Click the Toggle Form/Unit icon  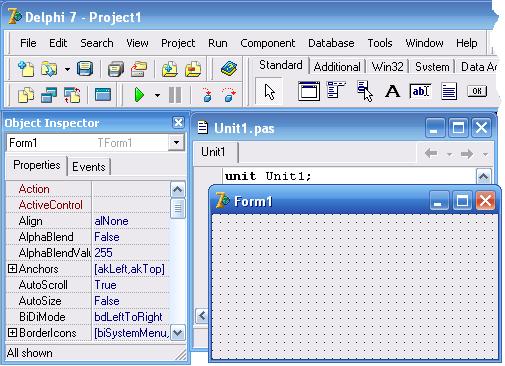(x=72, y=95)
